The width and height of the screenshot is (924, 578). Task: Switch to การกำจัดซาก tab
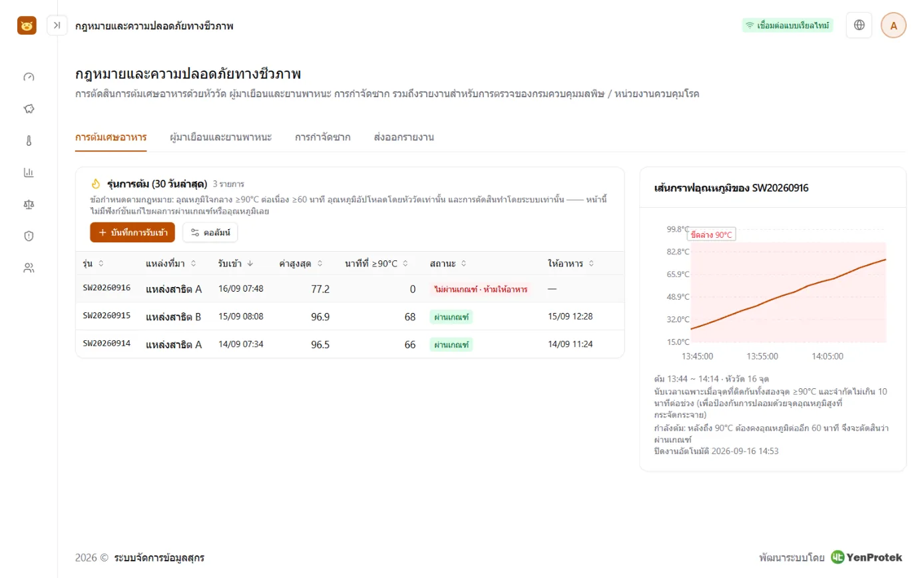click(323, 137)
